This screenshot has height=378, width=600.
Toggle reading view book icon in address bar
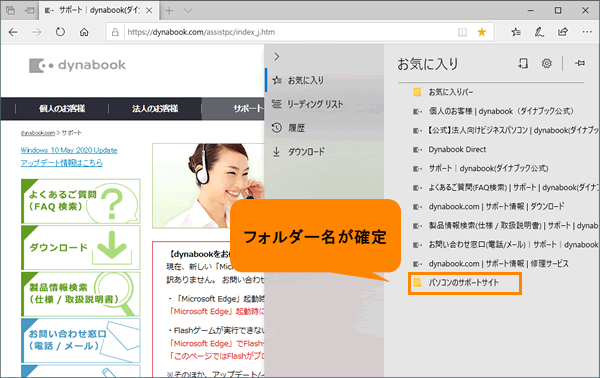462,32
